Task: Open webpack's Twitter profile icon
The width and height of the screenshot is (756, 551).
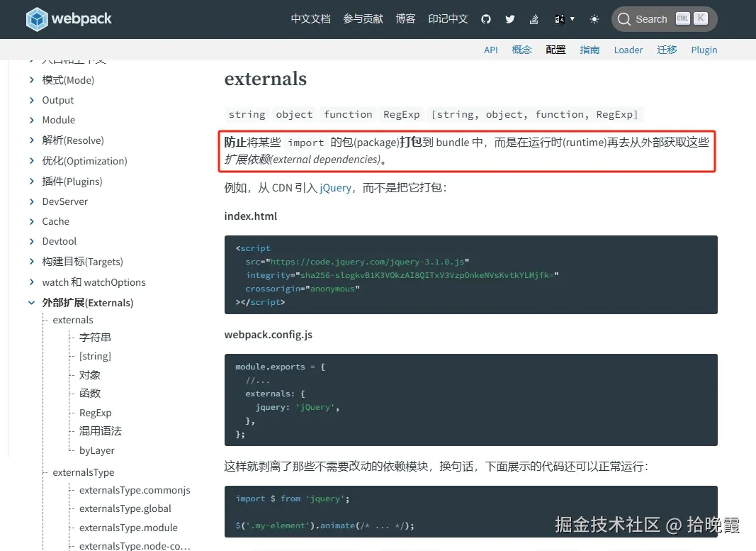Action: tap(510, 19)
